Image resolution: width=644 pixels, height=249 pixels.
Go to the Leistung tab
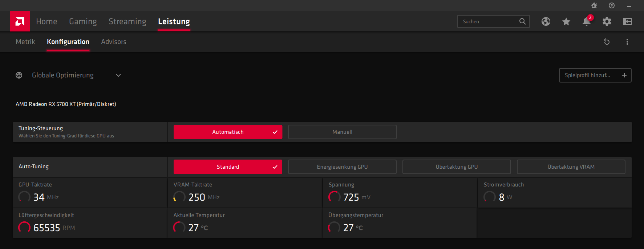174,21
